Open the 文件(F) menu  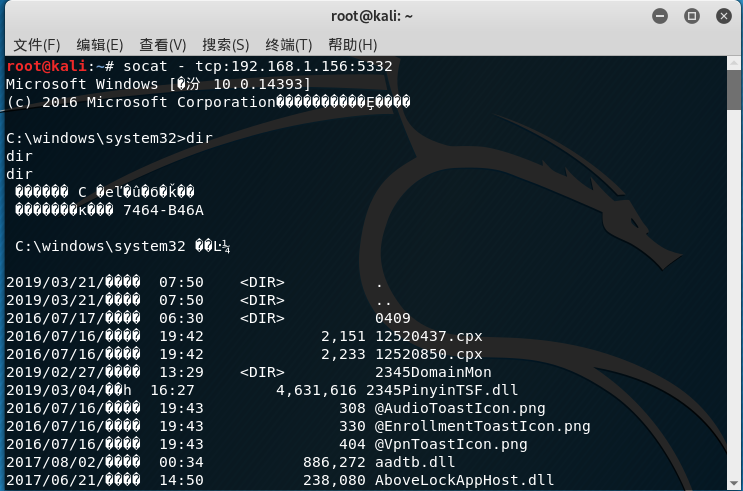(36, 45)
